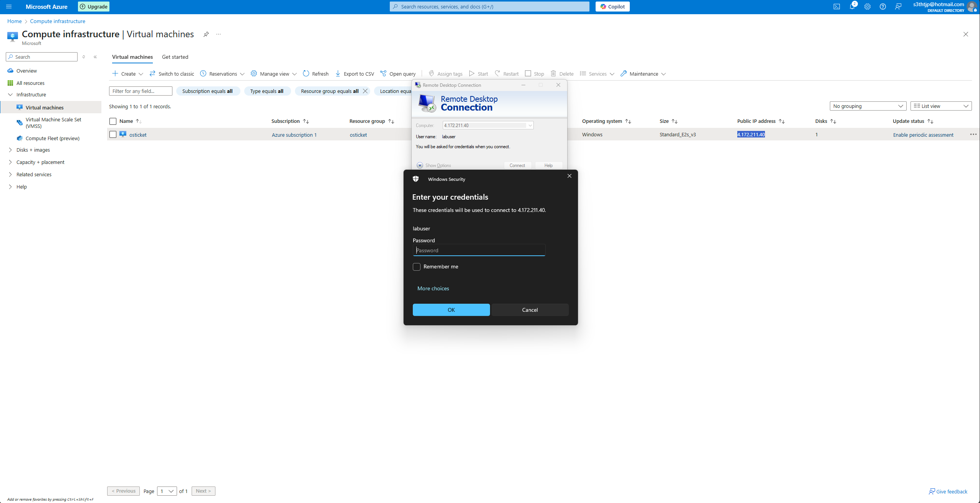Toggle the select-all checkbox in Name header
The height and width of the screenshot is (503, 980).
(x=113, y=121)
